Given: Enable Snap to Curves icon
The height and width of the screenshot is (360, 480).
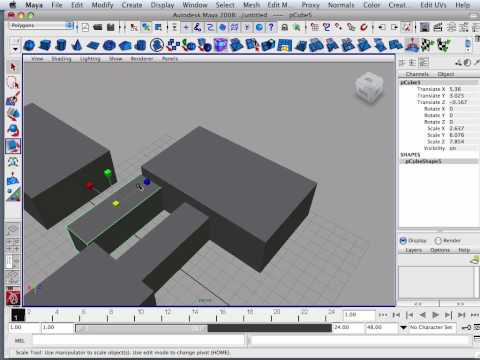Looking at the screenshot, I should 327,27.
